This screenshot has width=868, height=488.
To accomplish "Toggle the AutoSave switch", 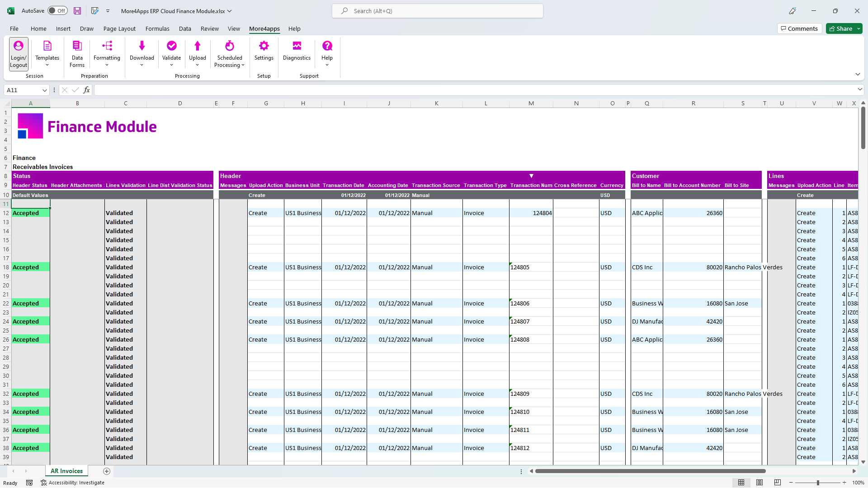I will 57,11.
